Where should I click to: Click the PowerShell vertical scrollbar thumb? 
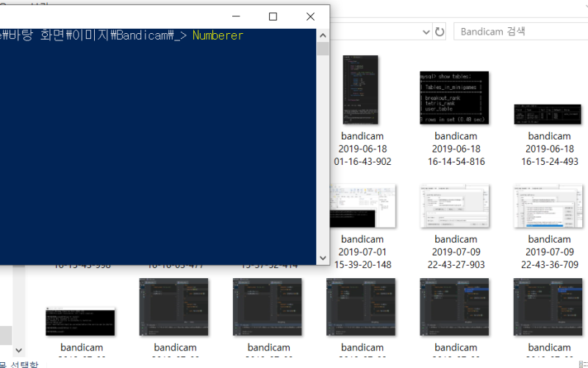pos(323,49)
